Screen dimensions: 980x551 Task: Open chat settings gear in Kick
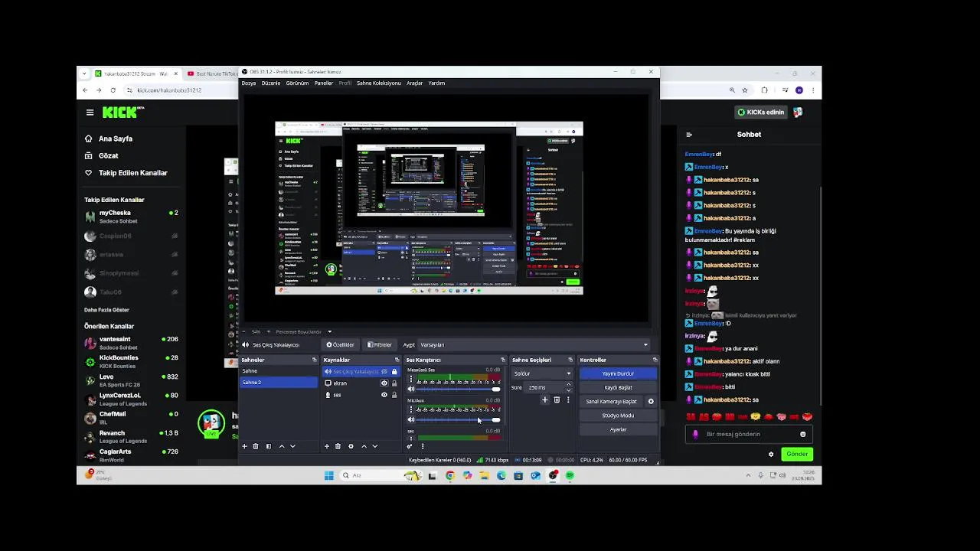point(771,454)
